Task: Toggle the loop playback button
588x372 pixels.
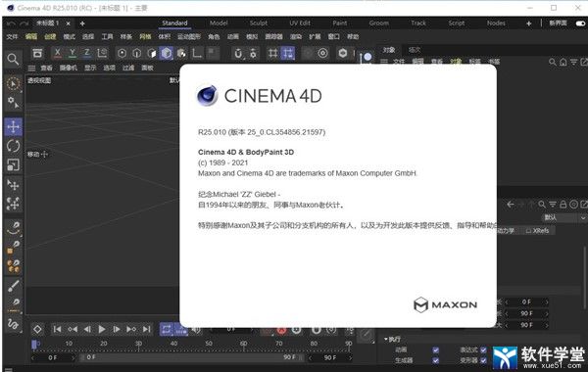Action: coord(167,329)
